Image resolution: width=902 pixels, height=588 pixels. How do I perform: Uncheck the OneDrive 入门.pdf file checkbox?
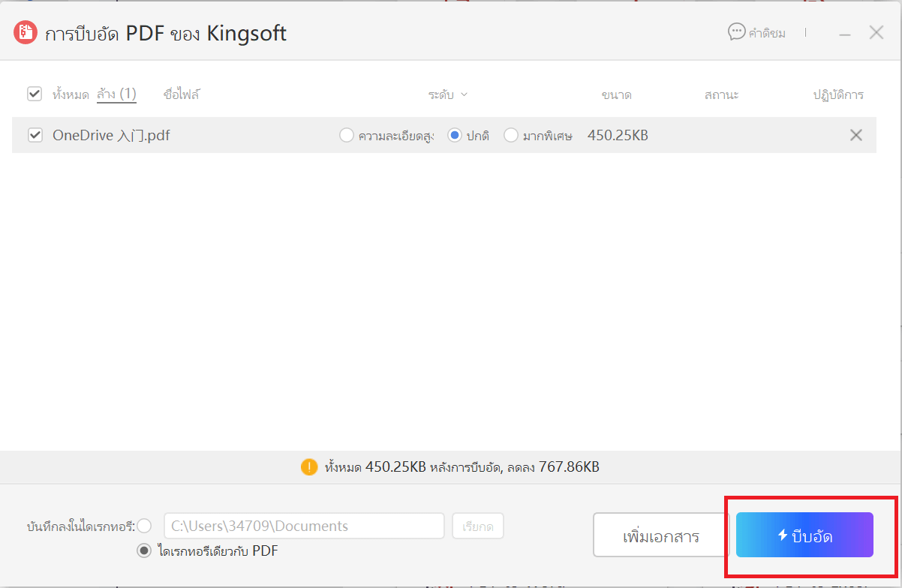tap(35, 135)
